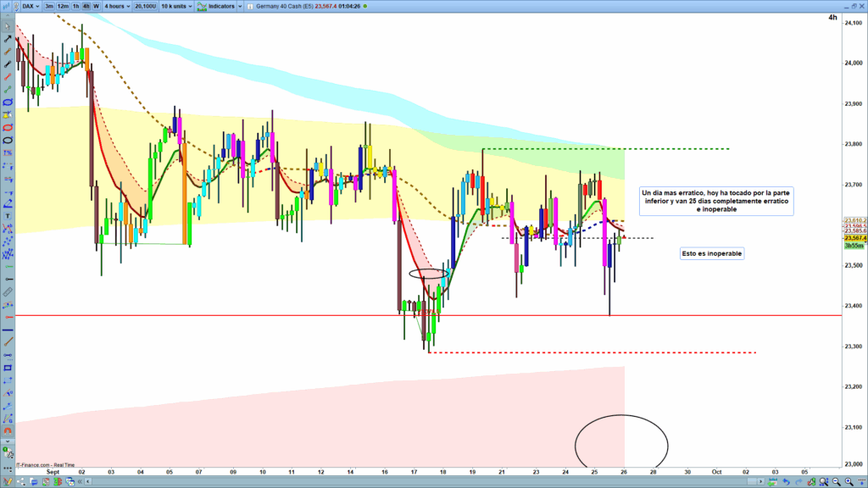The width and height of the screenshot is (868, 488).
Task: Open the Indicators chart icon
Action: [203, 6]
